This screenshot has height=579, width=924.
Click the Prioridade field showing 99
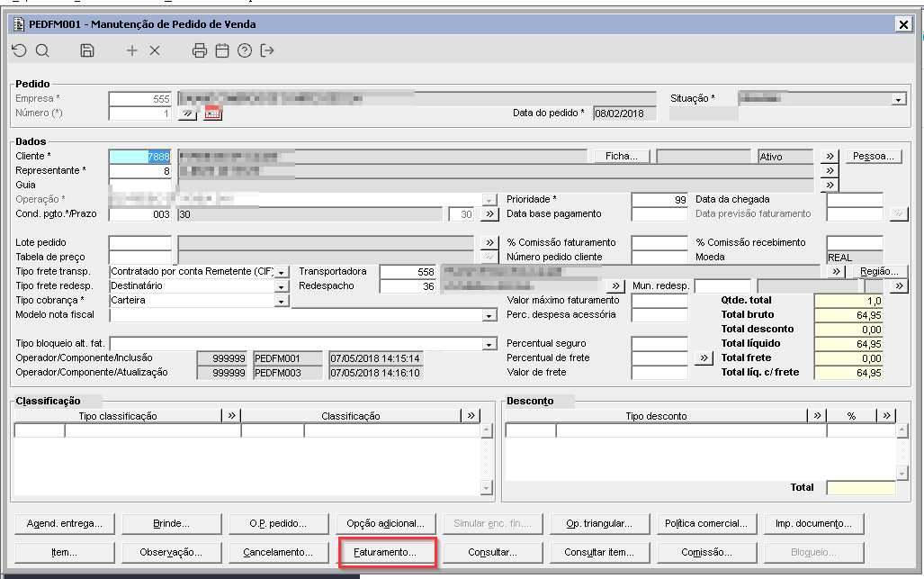[660, 200]
